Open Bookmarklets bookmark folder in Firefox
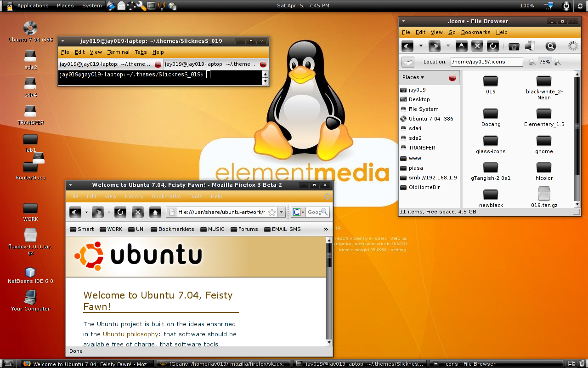The width and height of the screenshot is (588, 368). [172, 229]
